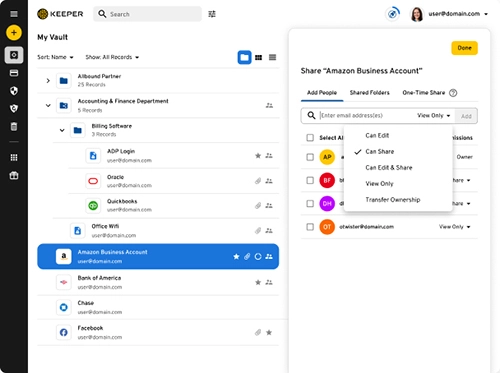Viewport: 500px width, 373px height.
Task: Open the trash bin icon in the sidebar
Action: point(14,126)
